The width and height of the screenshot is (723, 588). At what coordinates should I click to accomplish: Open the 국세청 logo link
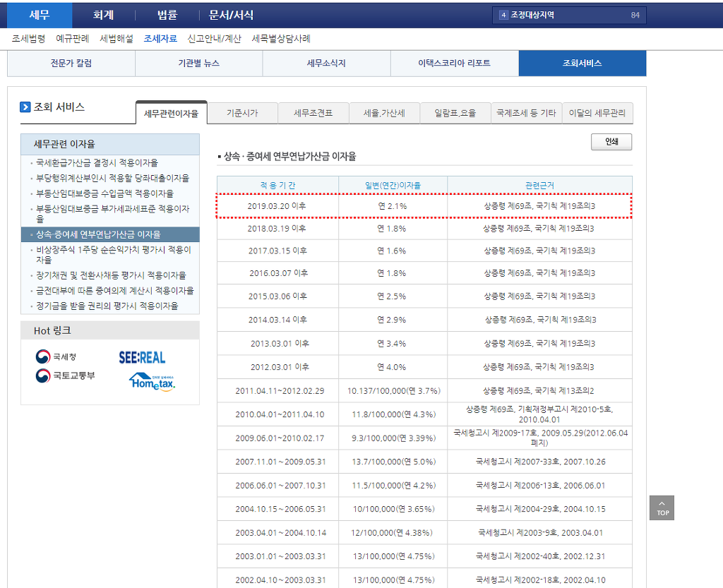pos(57,356)
